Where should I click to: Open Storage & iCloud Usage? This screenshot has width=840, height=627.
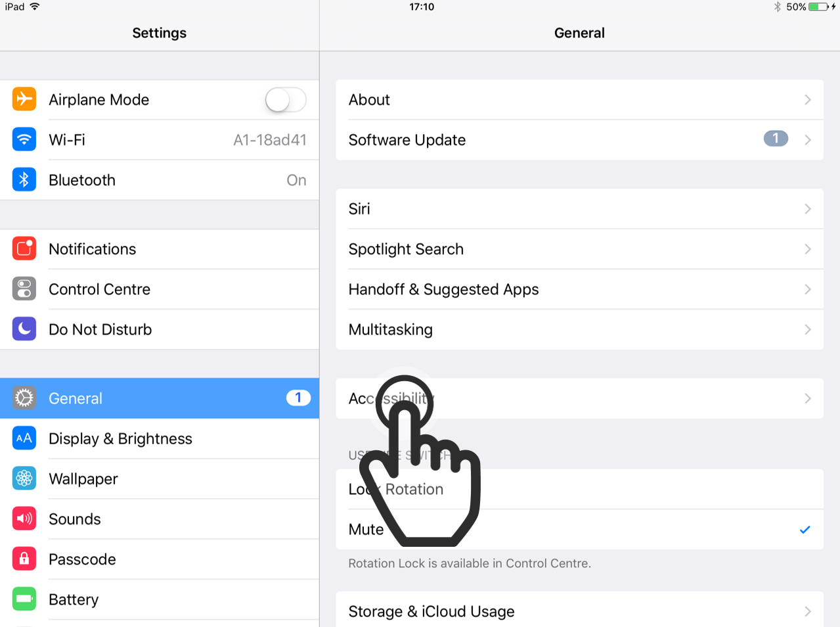point(579,609)
